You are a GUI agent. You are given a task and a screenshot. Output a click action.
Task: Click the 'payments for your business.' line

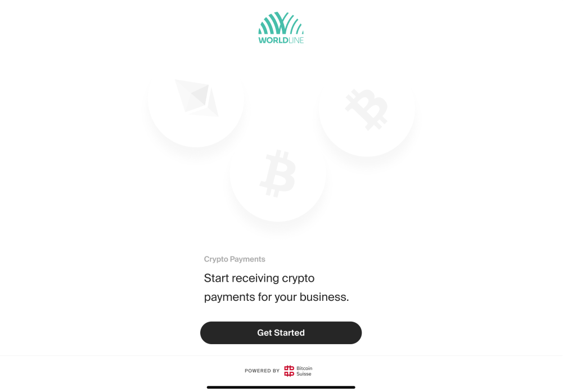tap(277, 297)
